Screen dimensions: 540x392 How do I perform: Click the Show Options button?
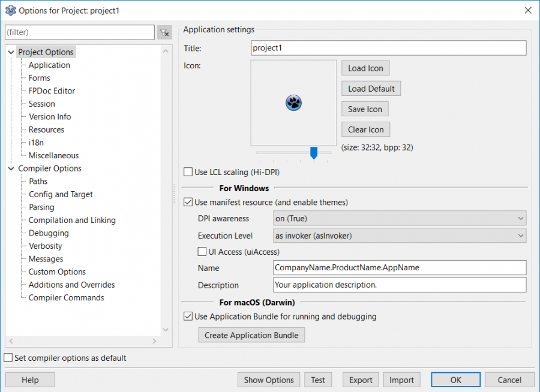(268, 379)
